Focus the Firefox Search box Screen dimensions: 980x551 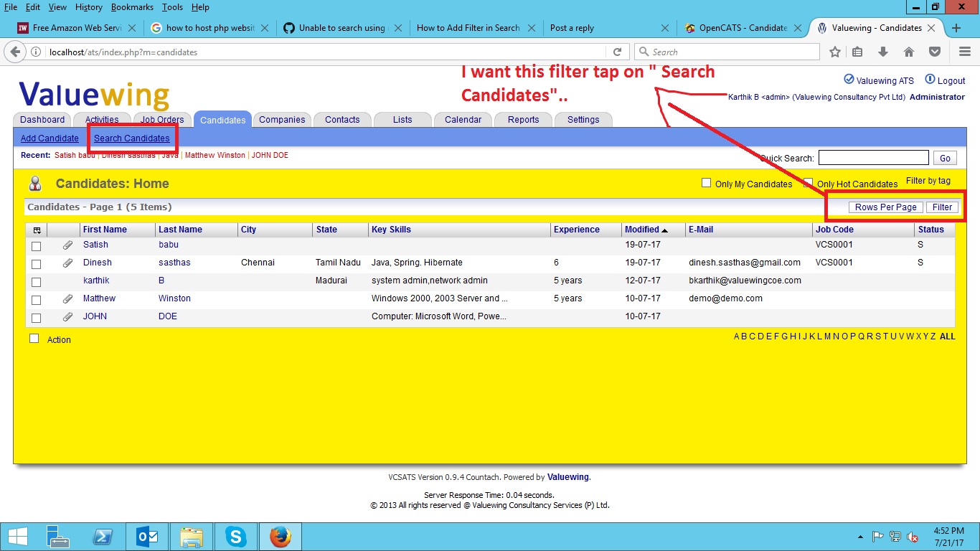tap(727, 52)
